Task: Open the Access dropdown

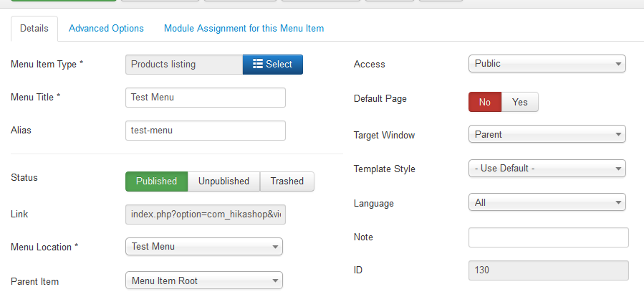Action: pos(547,64)
